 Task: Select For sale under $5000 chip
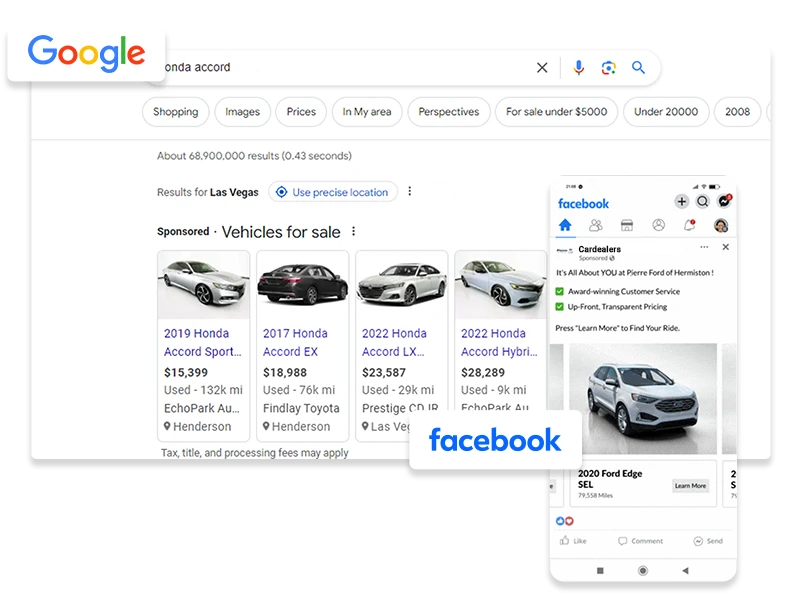[557, 112]
